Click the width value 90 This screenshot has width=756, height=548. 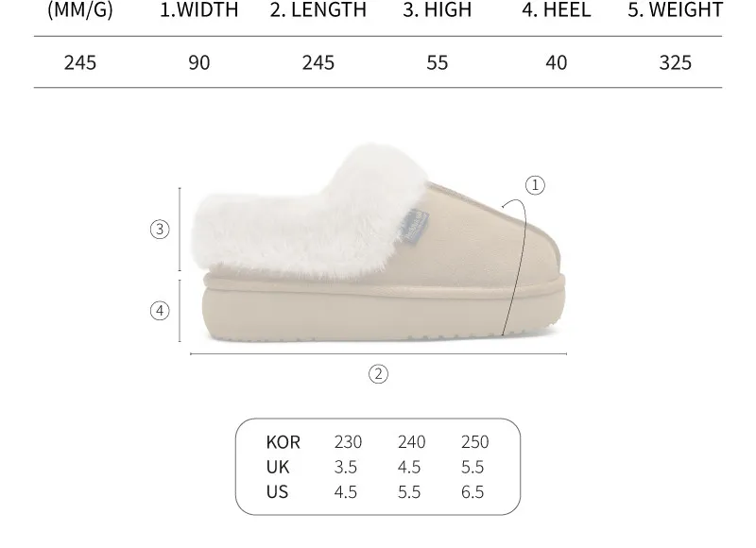199,62
